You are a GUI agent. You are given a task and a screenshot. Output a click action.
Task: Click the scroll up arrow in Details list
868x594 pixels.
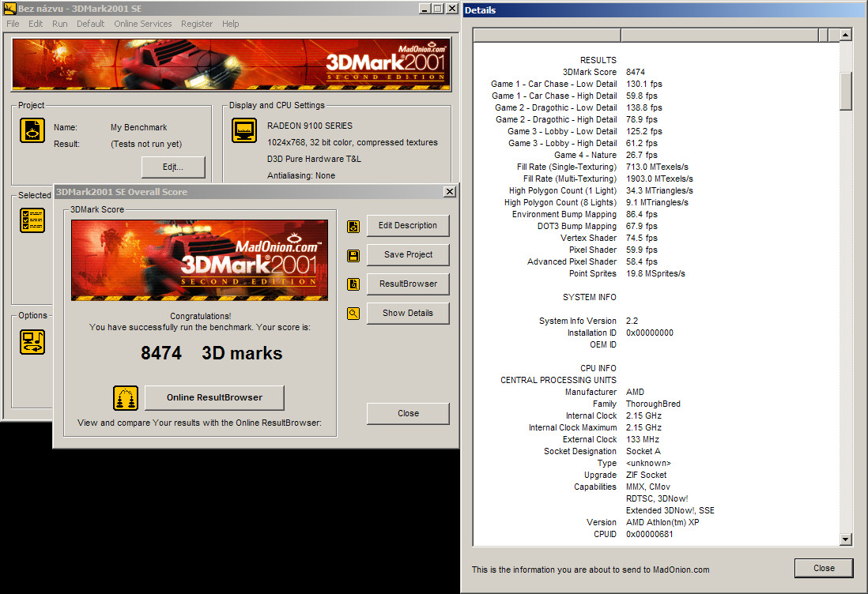pos(845,36)
